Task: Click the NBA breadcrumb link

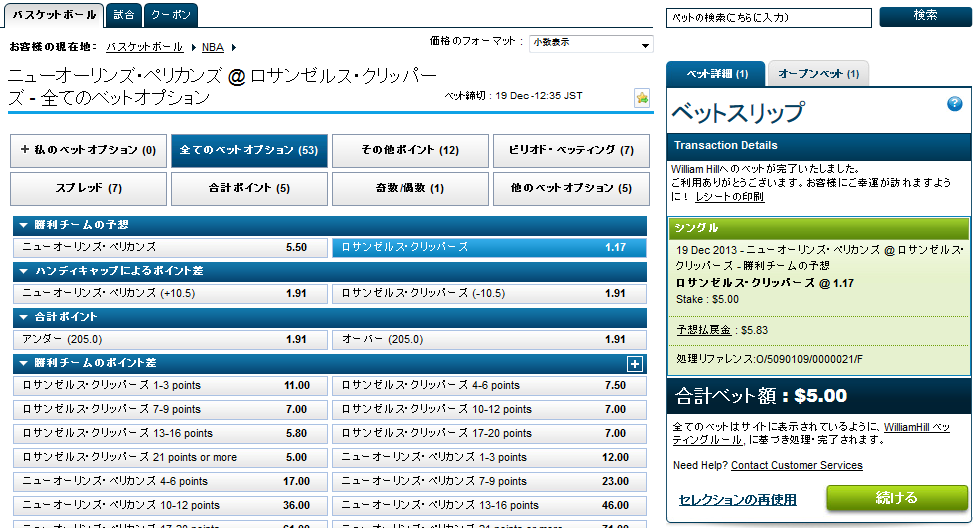Action: (x=212, y=47)
